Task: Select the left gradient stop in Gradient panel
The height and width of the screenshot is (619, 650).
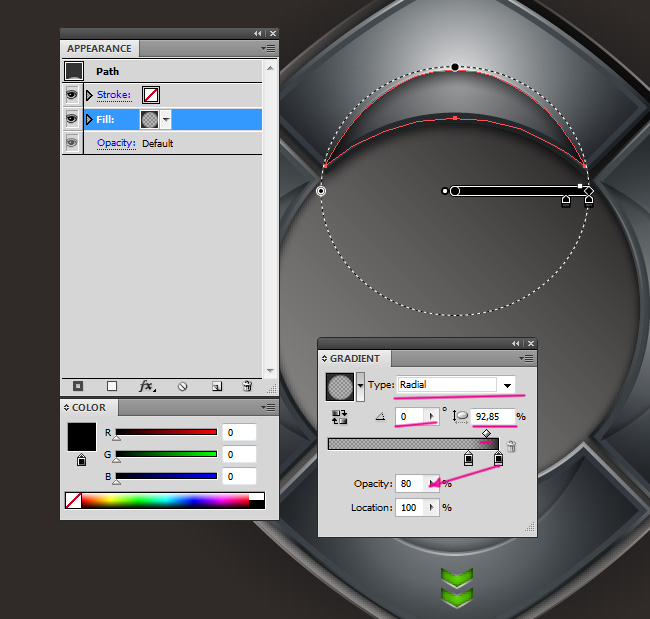Action: pos(468,458)
